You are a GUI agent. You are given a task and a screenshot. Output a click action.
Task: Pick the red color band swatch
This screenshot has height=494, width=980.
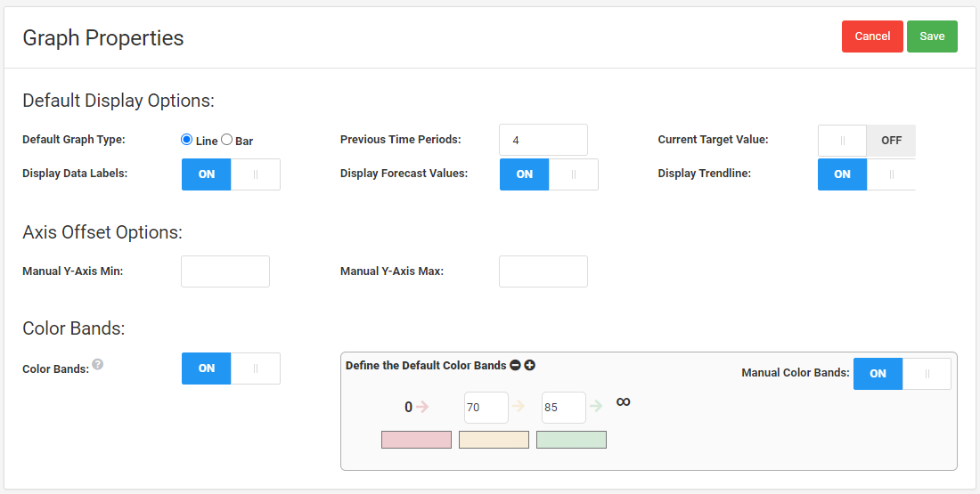[416, 440]
